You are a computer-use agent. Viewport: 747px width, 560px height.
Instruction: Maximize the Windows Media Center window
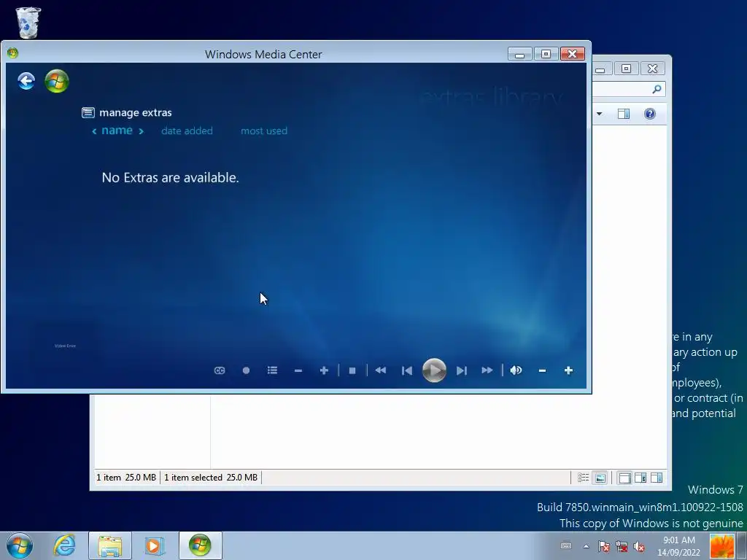click(x=546, y=54)
